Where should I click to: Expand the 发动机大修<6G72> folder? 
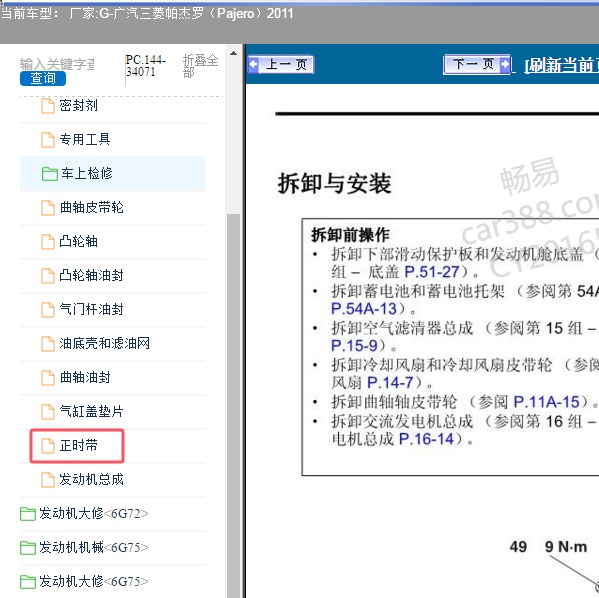pos(94,514)
